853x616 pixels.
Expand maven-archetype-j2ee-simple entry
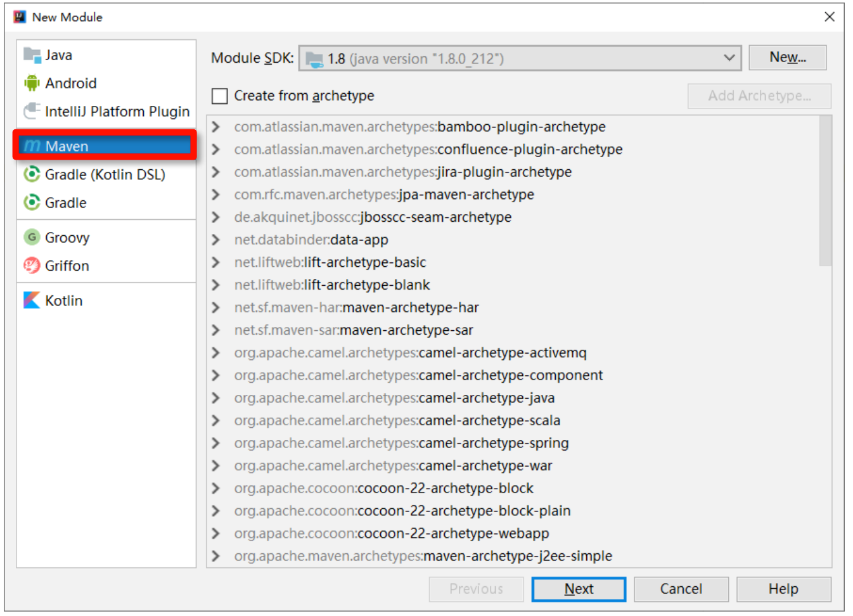pos(216,556)
